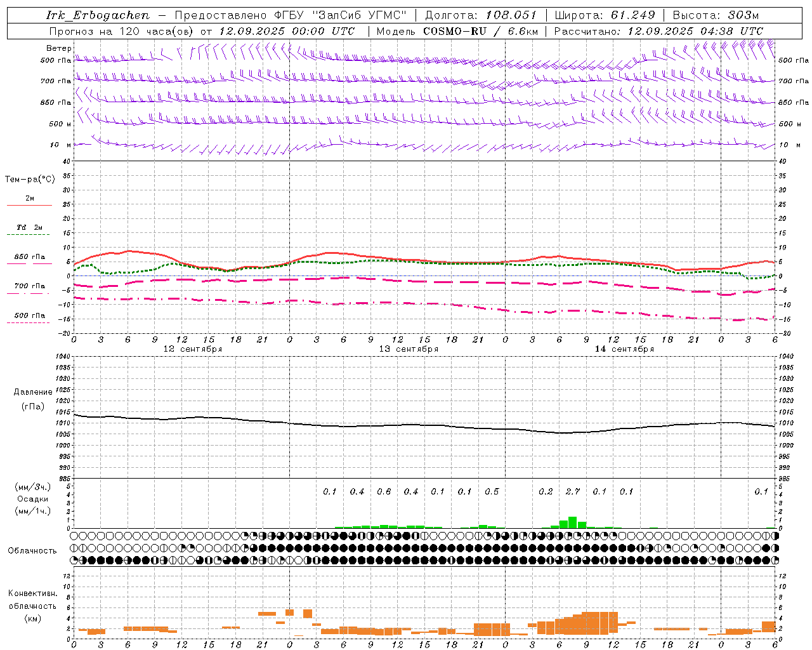Image resolution: width=812 pixels, height=650 pixels.
Task: Click the "Конвективн." convective cloud label
Action: tap(33, 594)
